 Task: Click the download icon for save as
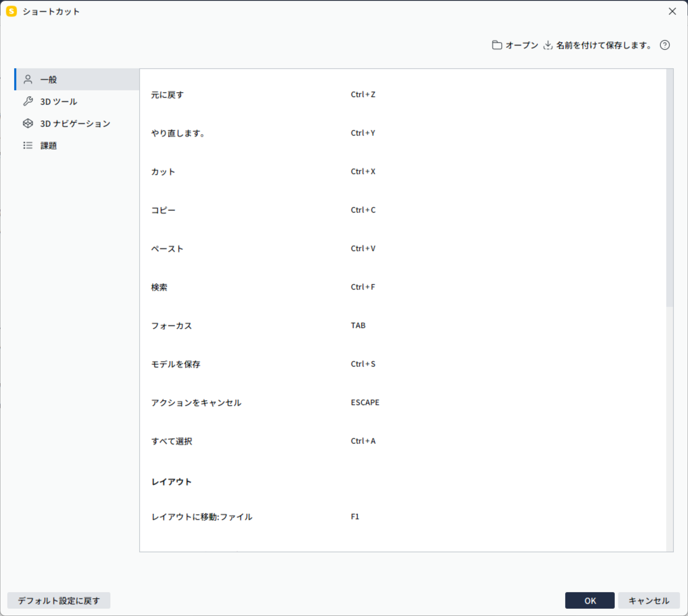[547, 45]
